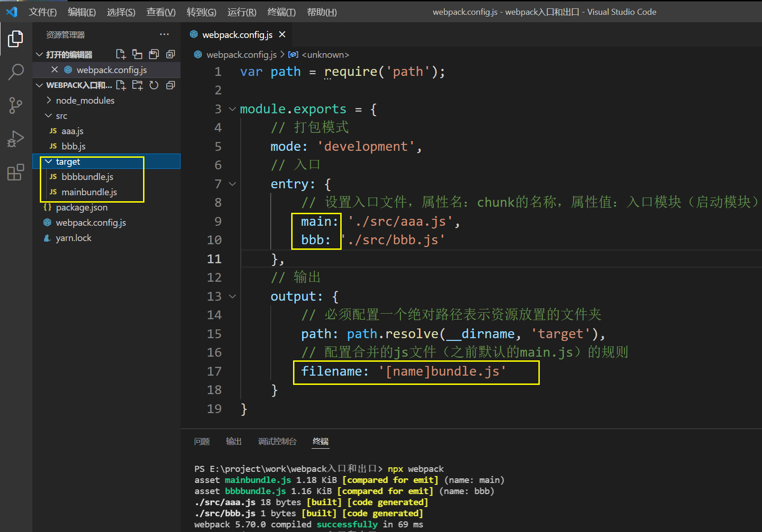
Task: Click the 'development' mode string
Action: (x=366, y=147)
